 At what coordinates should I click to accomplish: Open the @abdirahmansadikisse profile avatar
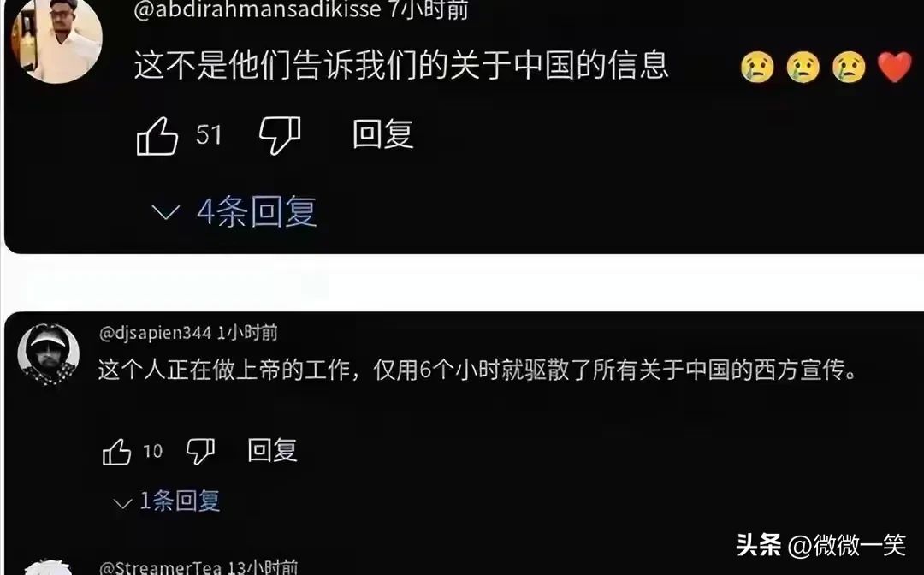click(57, 40)
